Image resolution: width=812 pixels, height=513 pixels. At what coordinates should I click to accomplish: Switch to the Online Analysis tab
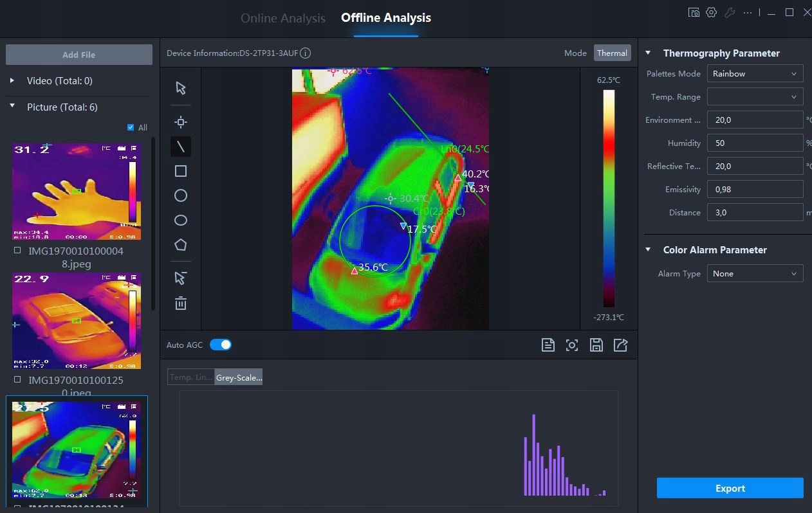(x=283, y=18)
